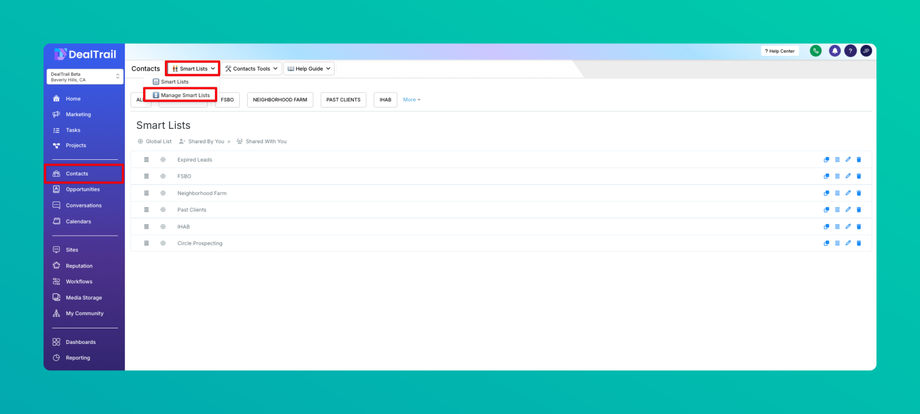Click columns icon on Circle Prospecting row
The width and height of the screenshot is (920, 414).
837,243
